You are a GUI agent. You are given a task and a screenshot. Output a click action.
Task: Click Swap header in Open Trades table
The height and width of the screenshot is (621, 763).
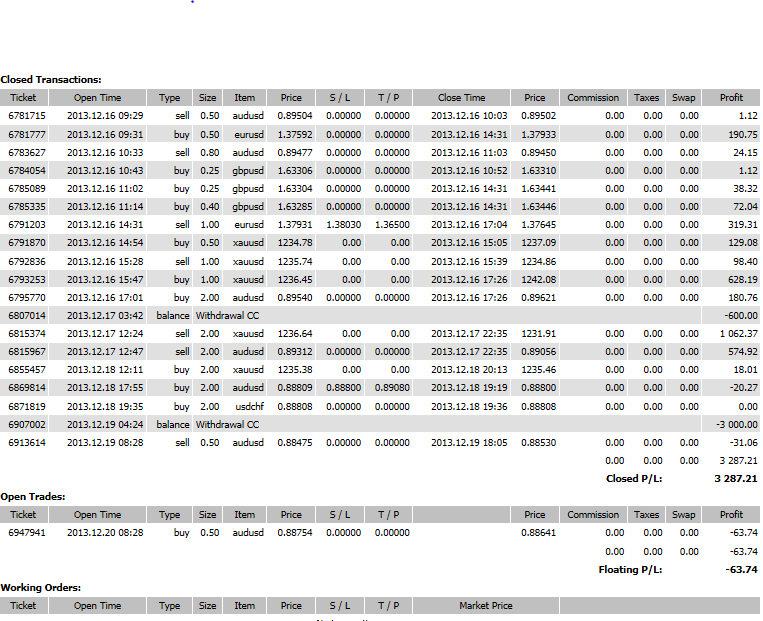click(684, 514)
